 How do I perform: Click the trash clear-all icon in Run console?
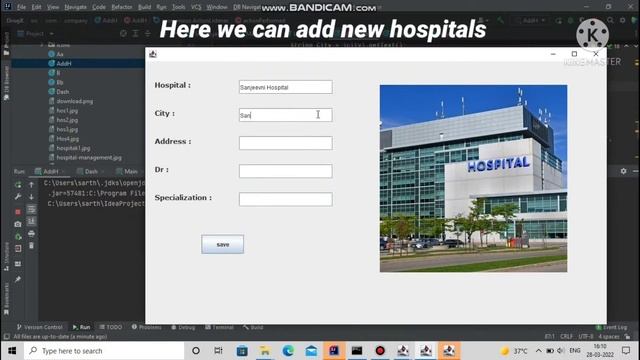coord(31,246)
